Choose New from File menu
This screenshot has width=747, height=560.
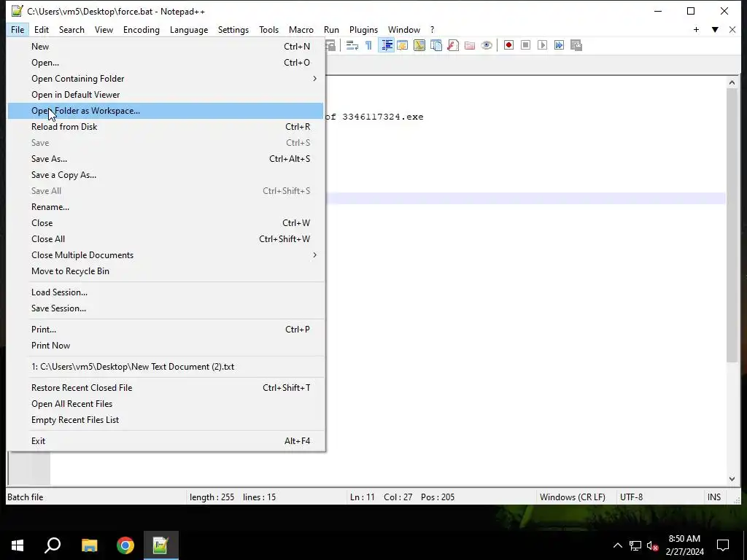(x=166, y=47)
